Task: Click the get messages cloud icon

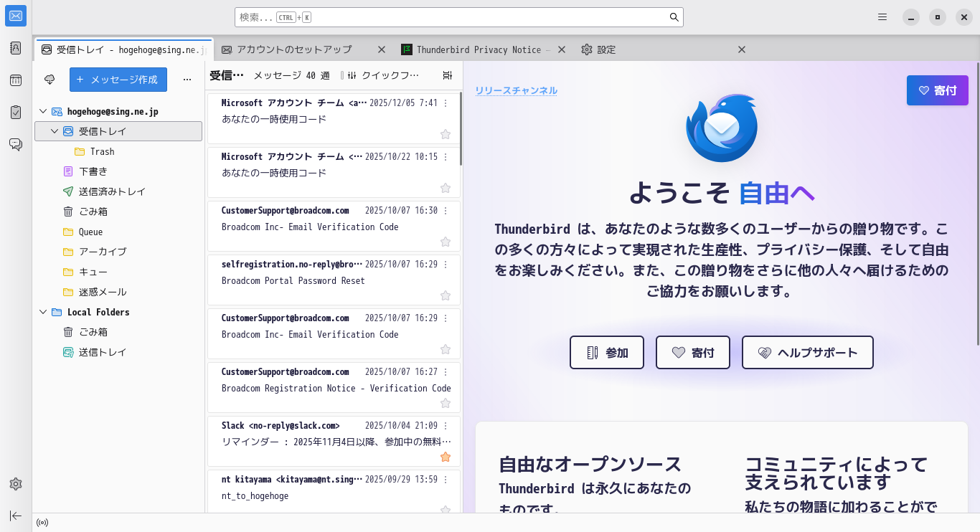Action: pyautogui.click(x=50, y=80)
